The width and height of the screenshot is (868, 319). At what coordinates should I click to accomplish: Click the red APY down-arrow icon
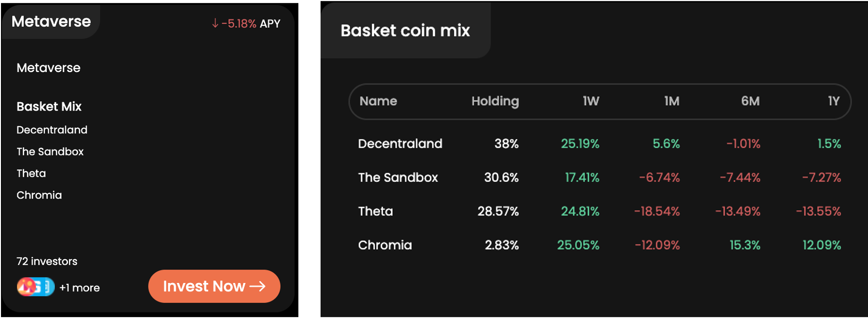click(215, 23)
